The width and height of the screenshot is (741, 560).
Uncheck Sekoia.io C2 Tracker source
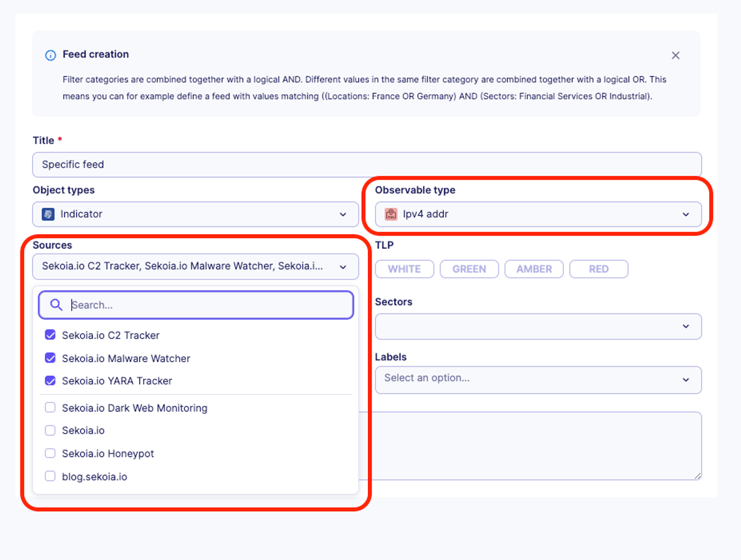pyautogui.click(x=50, y=335)
